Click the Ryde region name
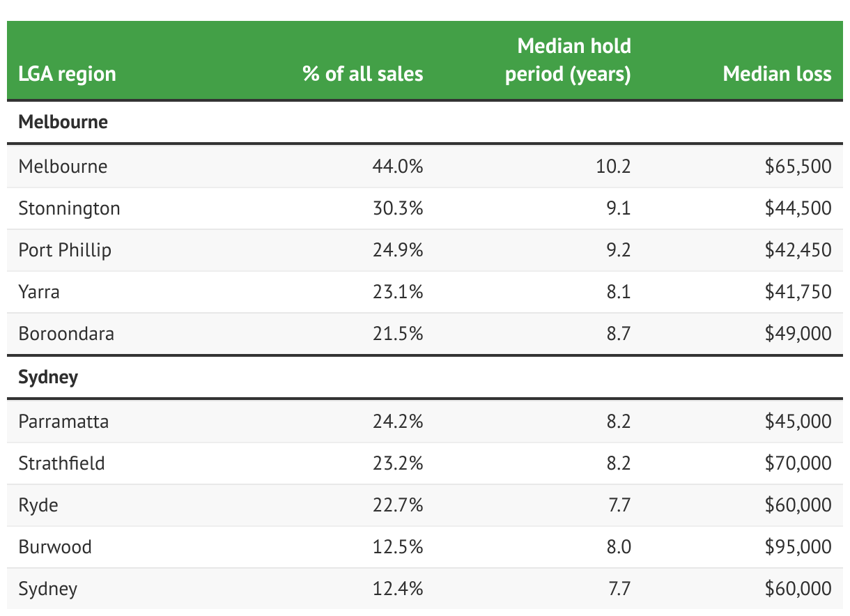 [38, 505]
